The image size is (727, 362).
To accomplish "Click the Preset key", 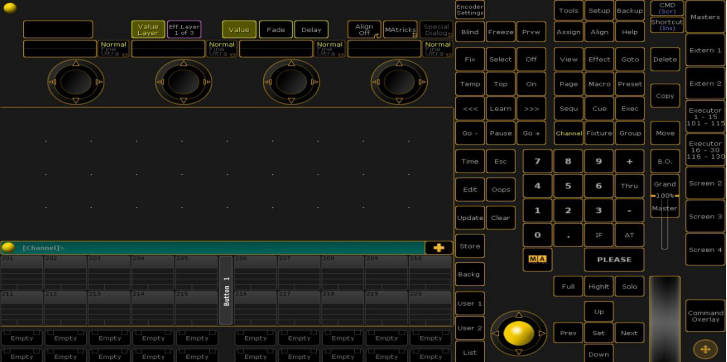I will pyautogui.click(x=630, y=84).
